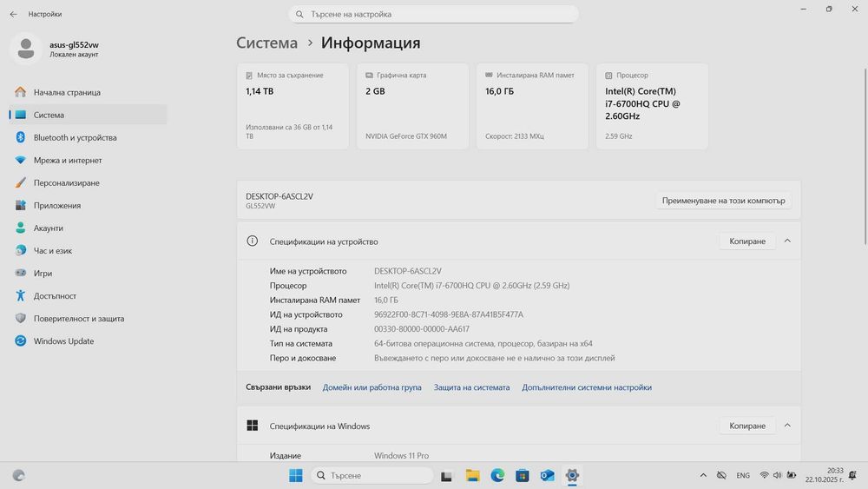This screenshot has height=489, width=868.
Task: Click the Windows logo beside Спецификации на Windows
Action: [252, 426]
